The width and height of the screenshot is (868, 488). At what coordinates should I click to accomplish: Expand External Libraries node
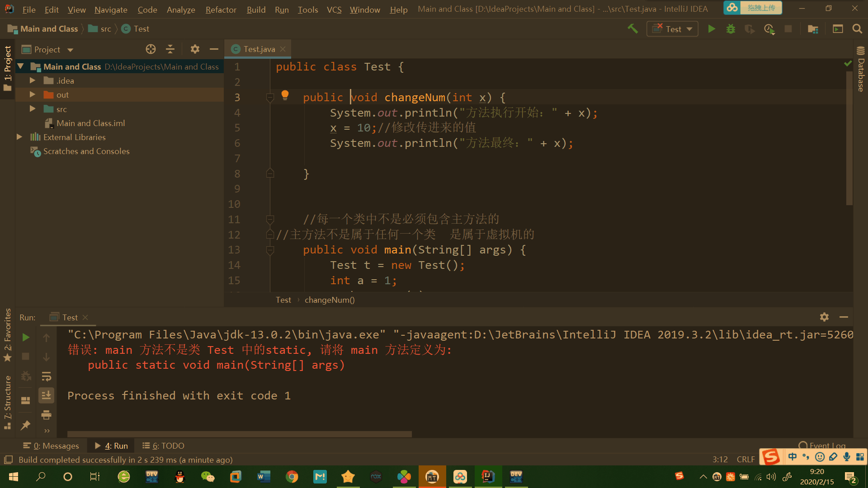[x=19, y=137]
